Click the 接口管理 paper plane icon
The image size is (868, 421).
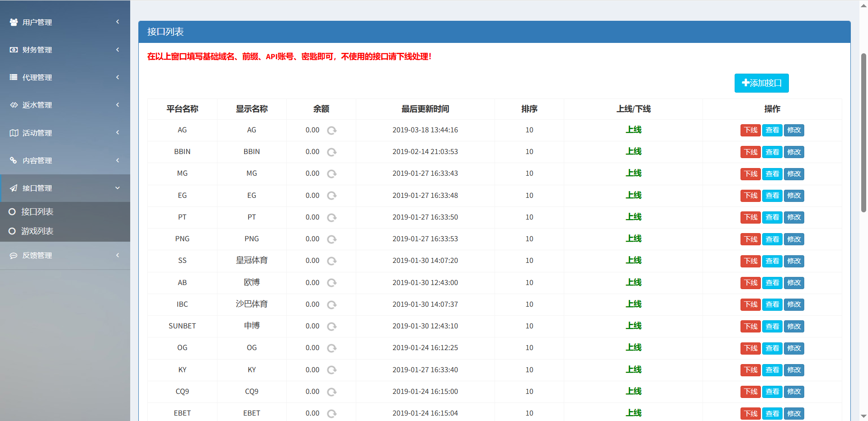[x=14, y=188]
